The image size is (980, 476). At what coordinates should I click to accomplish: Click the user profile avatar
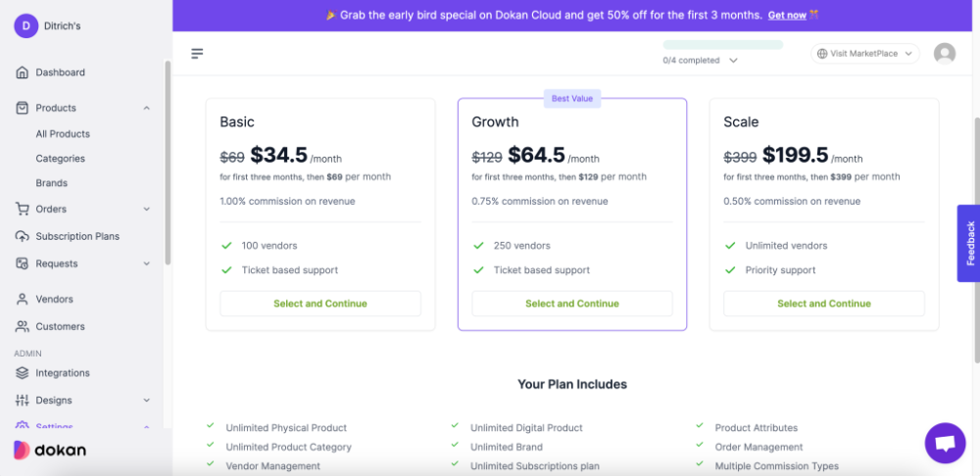[x=945, y=54]
